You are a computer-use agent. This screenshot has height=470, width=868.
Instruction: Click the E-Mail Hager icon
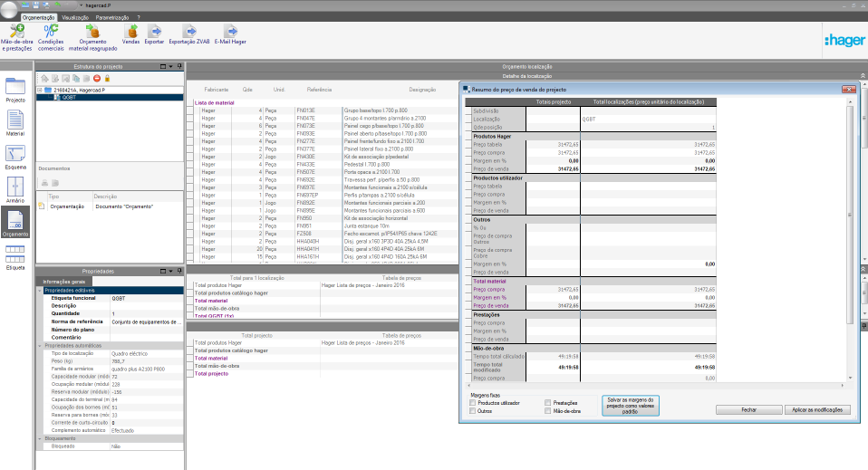point(230,32)
